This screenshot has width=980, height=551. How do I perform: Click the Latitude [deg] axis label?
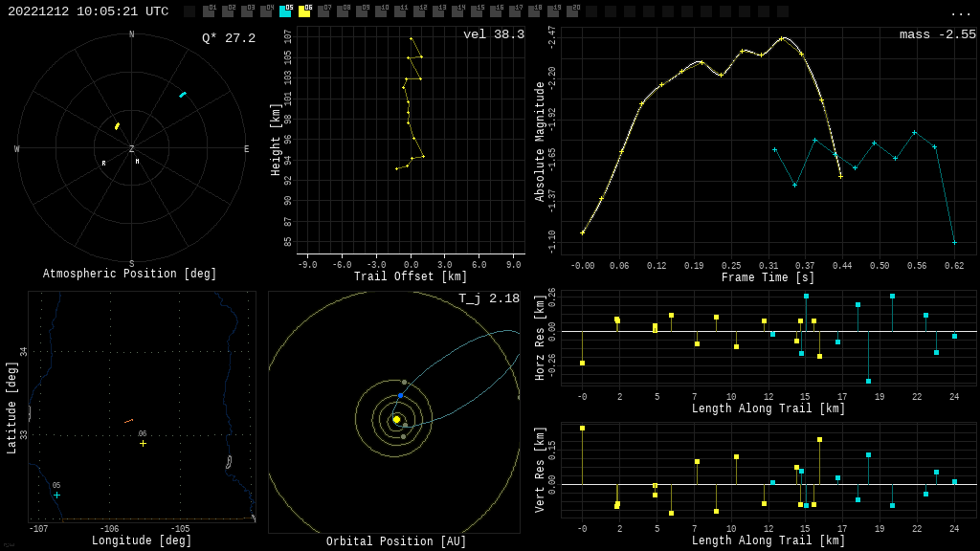(11, 408)
